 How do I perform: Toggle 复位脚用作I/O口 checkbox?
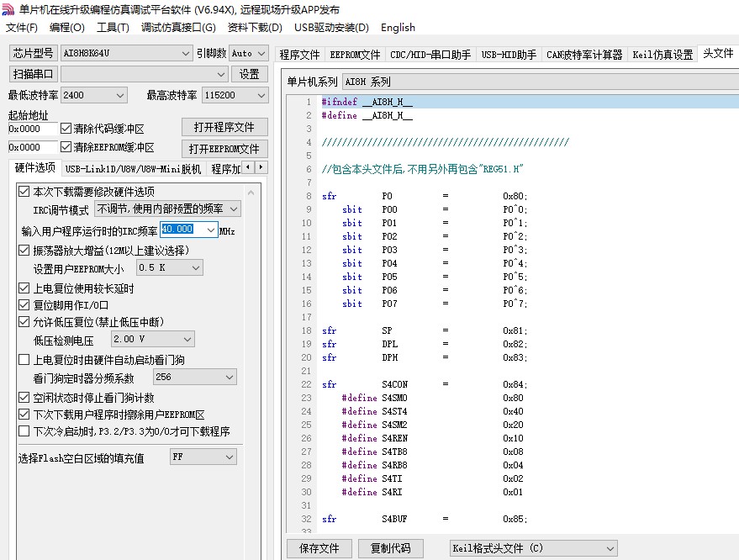point(24,305)
